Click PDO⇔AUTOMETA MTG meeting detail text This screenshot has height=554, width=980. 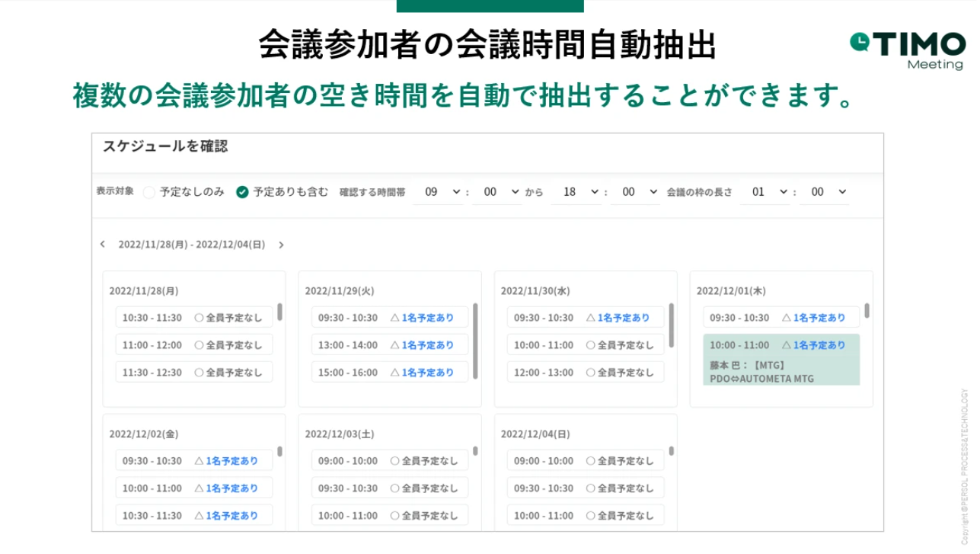point(761,379)
